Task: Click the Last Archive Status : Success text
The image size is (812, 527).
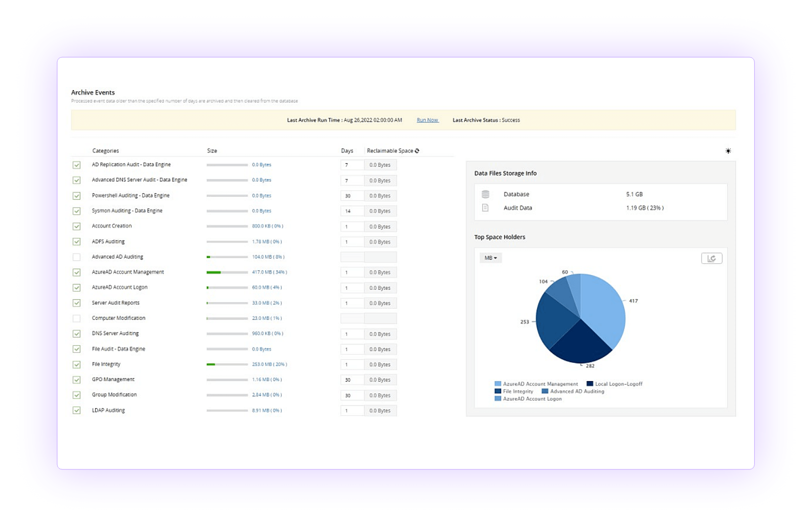Action: coord(486,120)
